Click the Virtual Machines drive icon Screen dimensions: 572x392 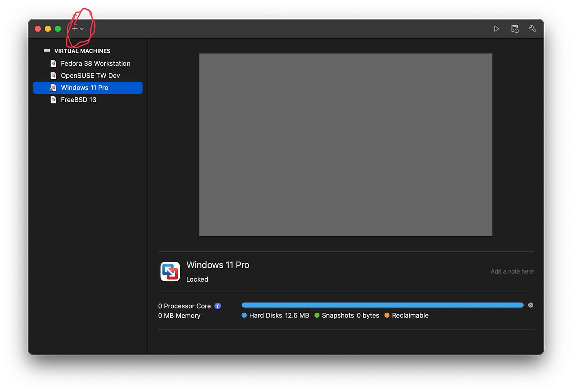click(47, 51)
